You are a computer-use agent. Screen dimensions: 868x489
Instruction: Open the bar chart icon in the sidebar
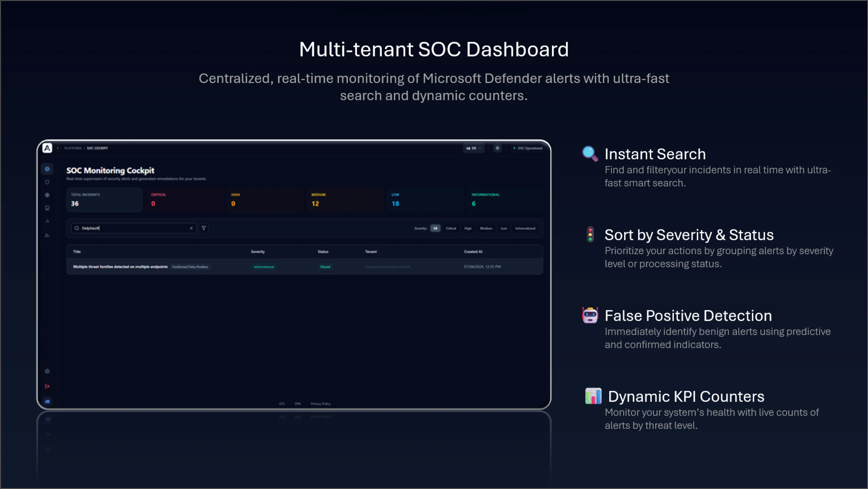[47, 221]
